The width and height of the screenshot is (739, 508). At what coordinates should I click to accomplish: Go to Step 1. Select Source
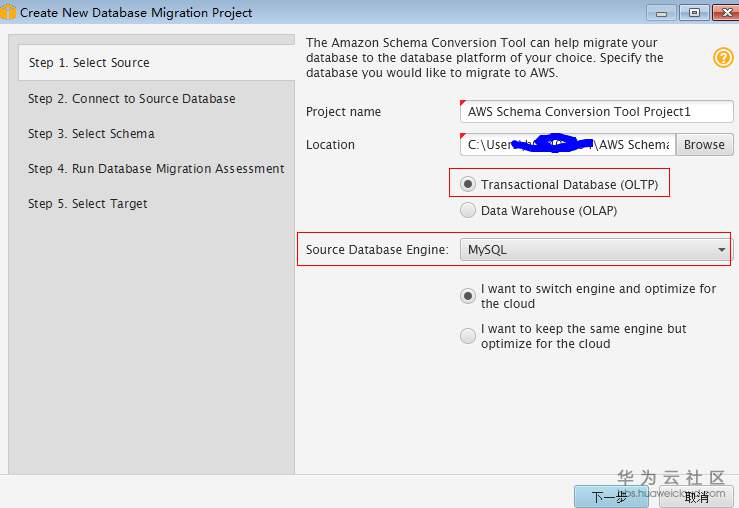point(156,63)
